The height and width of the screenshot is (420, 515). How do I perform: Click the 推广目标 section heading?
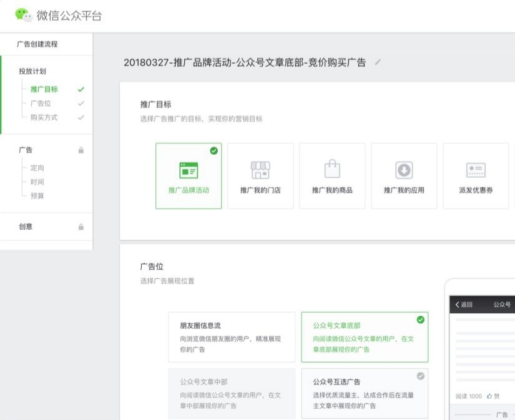point(155,104)
